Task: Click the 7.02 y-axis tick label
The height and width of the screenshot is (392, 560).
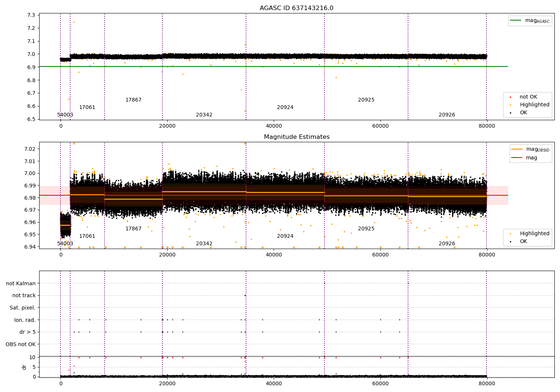Action: tap(30, 149)
